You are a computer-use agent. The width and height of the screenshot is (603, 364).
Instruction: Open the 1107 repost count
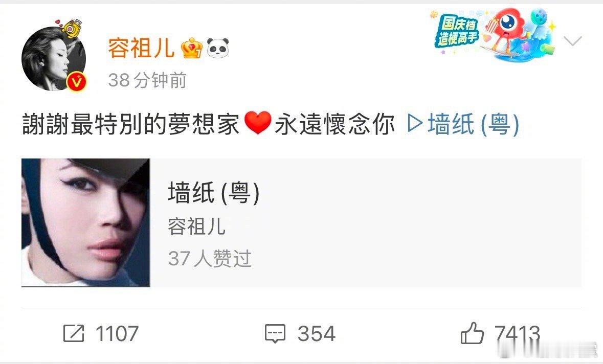117,333
